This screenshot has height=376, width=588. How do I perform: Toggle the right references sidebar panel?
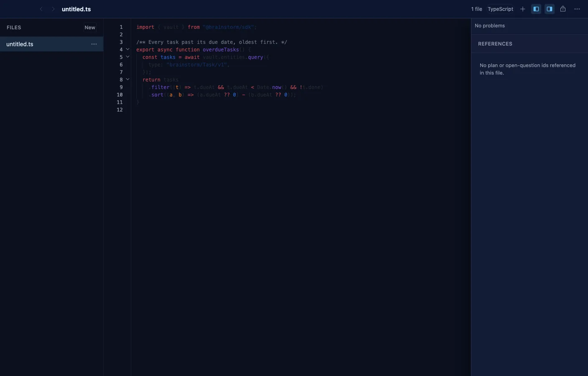pyautogui.click(x=550, y=9)
